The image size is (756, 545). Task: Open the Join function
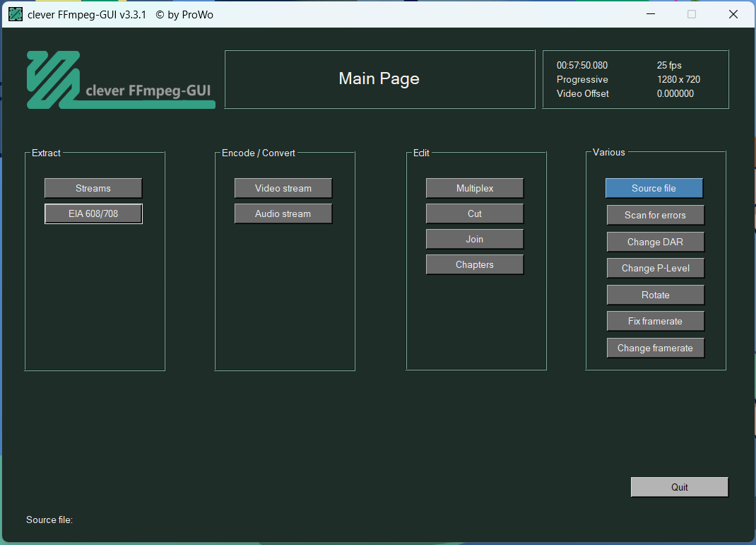tap(474, 239)
